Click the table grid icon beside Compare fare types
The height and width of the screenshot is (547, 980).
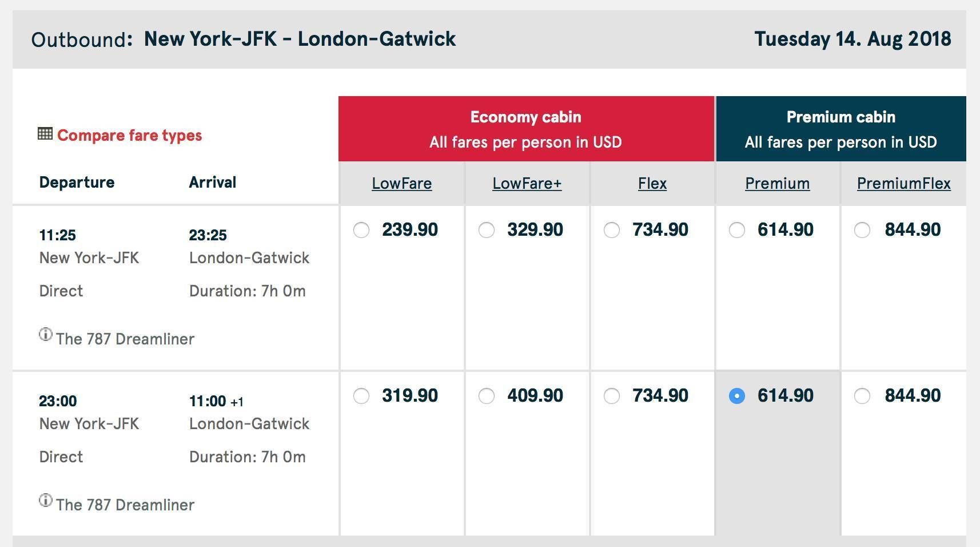(45, 134)
